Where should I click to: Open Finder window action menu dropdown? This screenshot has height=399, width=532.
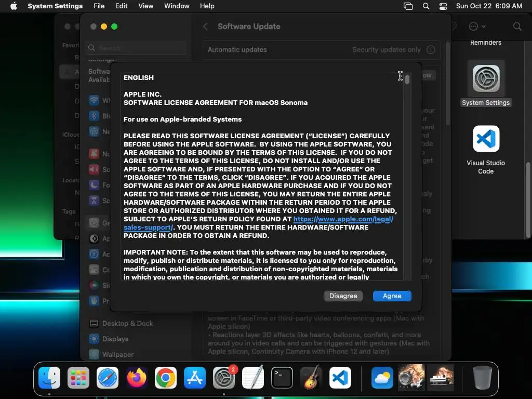477,26
